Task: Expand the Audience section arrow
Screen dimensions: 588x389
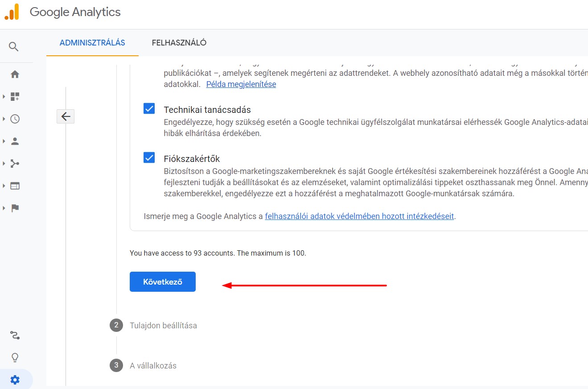Action: pos(4,141)
